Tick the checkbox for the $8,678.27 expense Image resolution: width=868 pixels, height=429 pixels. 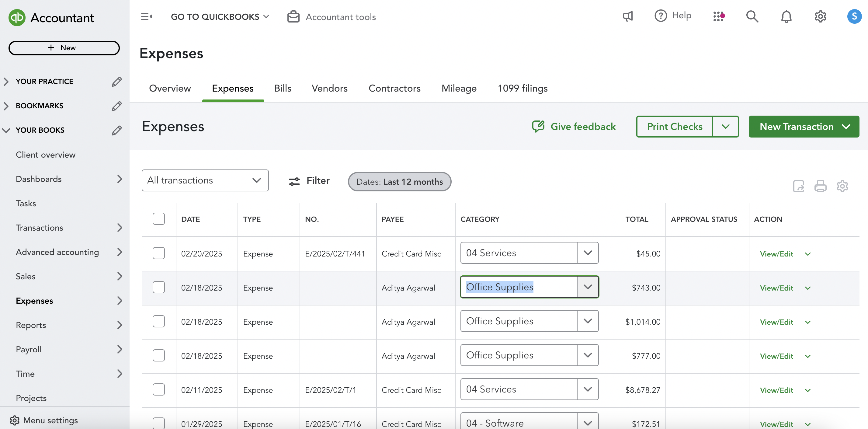(158, 389)
